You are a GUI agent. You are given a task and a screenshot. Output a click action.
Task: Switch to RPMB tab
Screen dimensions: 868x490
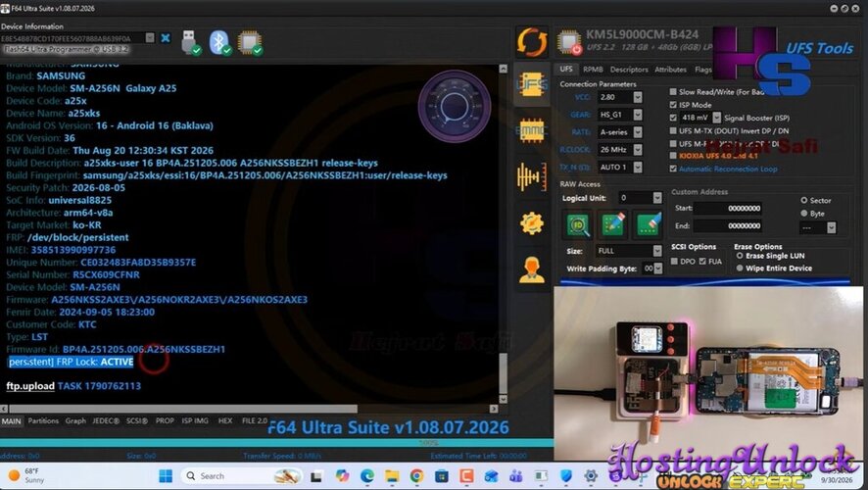tap(593, 70)
